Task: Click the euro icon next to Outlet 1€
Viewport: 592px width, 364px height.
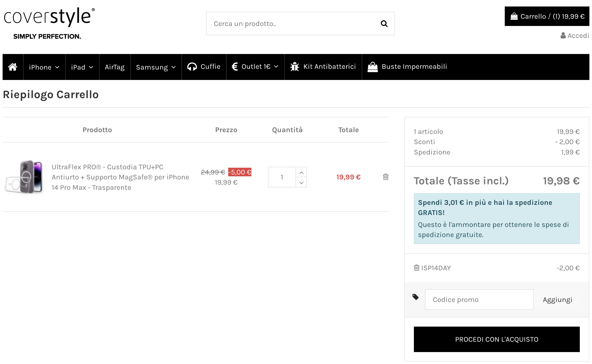Action: [235, 67]
